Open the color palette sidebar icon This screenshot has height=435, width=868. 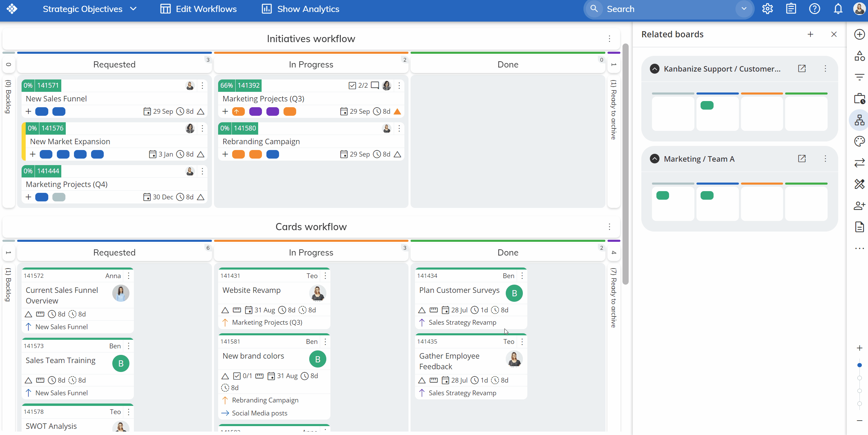(859, 141)
